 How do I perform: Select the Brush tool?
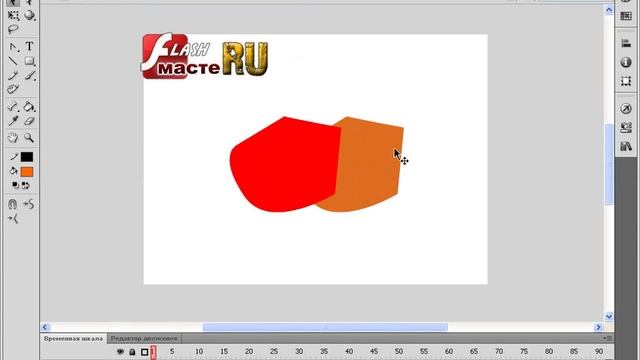29,76
